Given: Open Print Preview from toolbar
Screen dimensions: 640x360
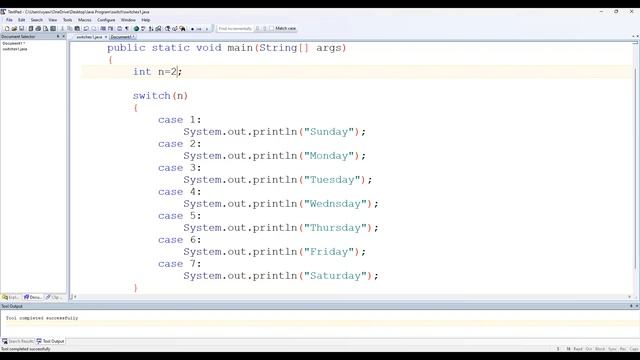Looking at the screenshot, I should 45,29.
